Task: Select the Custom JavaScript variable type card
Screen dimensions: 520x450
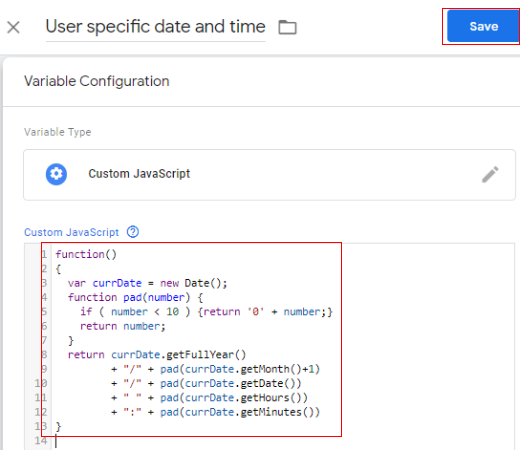Action: coord(269,175)
